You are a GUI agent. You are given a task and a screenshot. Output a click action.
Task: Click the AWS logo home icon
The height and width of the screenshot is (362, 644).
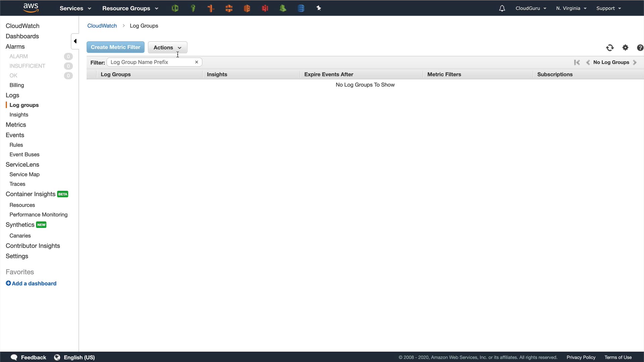point(31,8)
